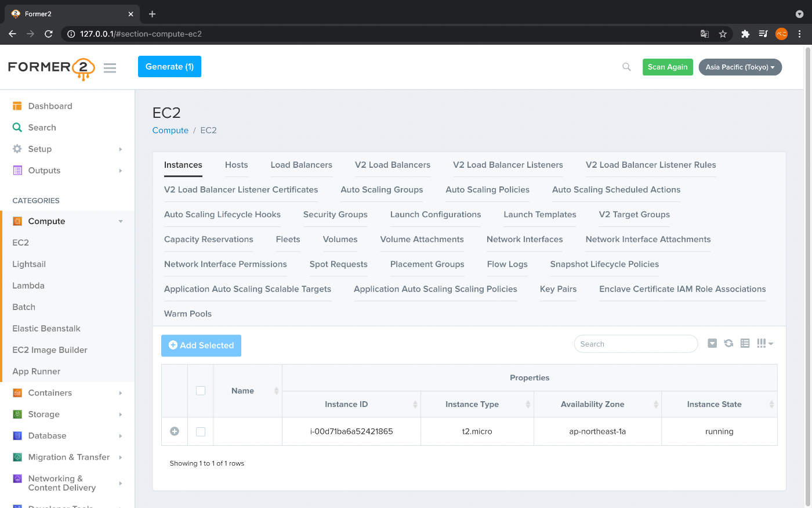The height and width of the screenshot is (508, 812).
Task: Click the Compute category icon
Action: point(17,221)
